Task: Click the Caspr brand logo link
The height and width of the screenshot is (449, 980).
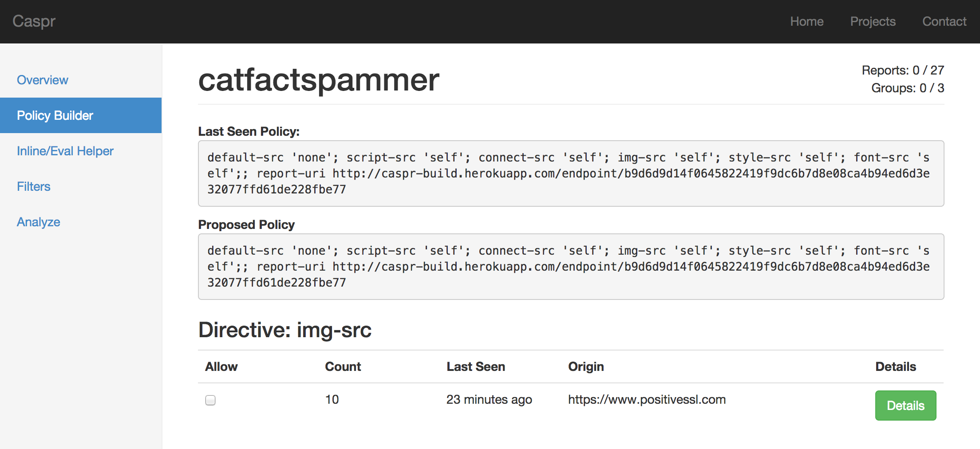Action: tap(34, 21)
